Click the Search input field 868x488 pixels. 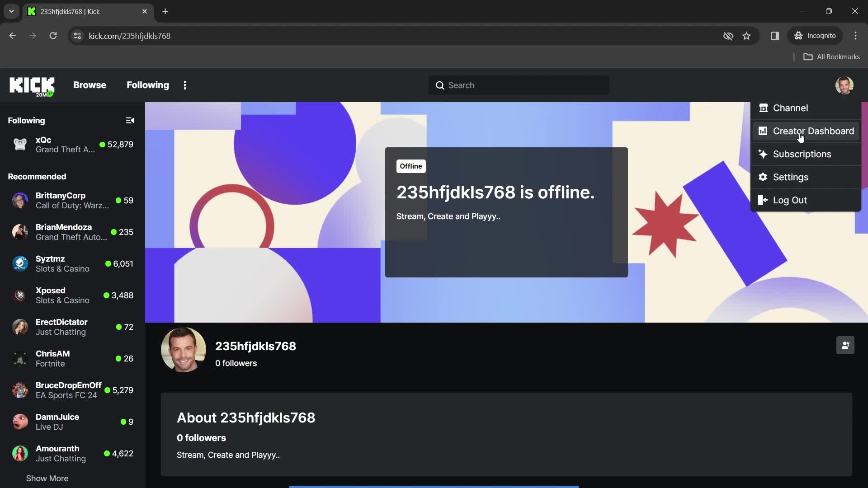519,85
